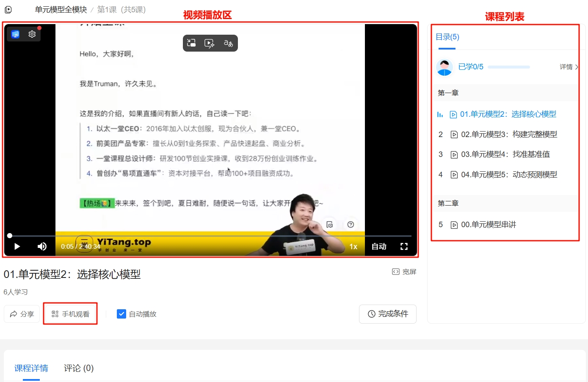Open the picture-in-picture mini player icon
This screenshot has width=588, height=382.
[191, 42]
